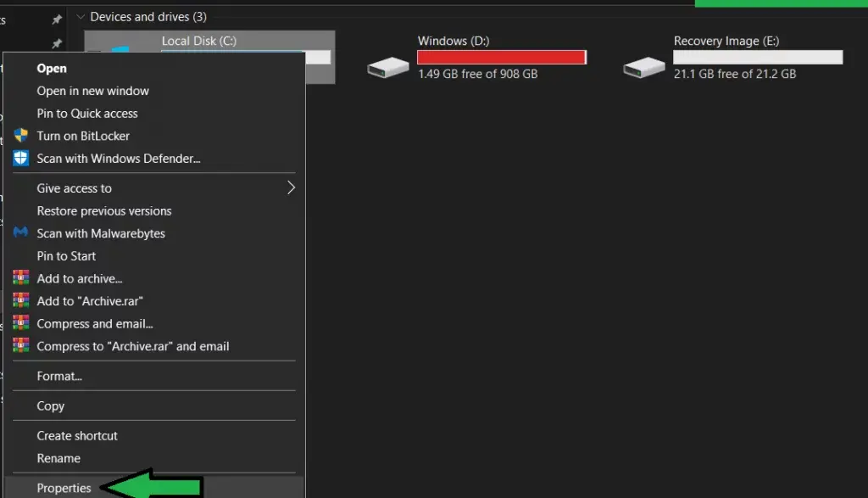Click the Recovery Image (E:) usage bar
868x498 pixels.
[x=758, y=57]
